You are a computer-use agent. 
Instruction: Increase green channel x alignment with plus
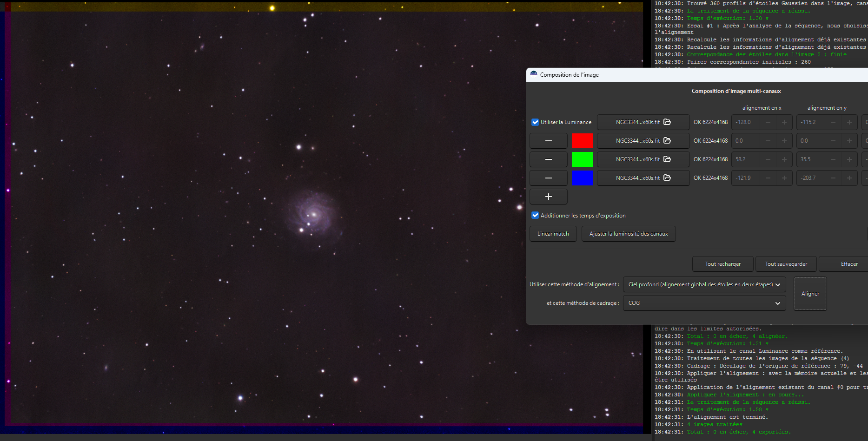[784, 159]
